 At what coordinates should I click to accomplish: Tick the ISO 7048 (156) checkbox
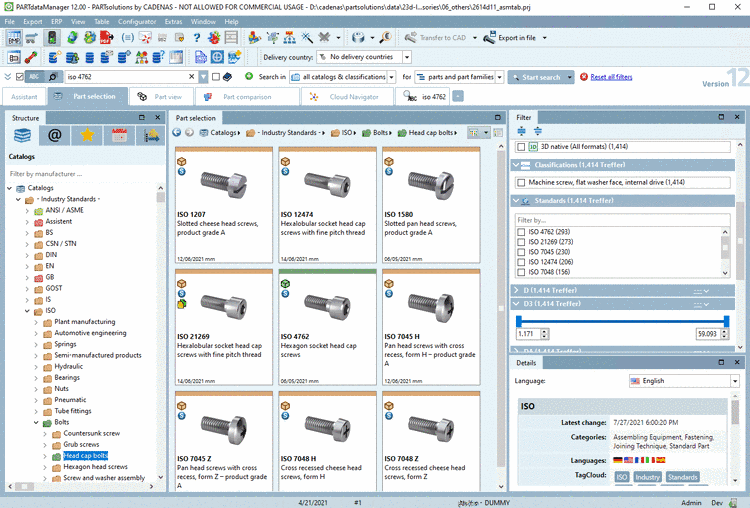(521, 272)
